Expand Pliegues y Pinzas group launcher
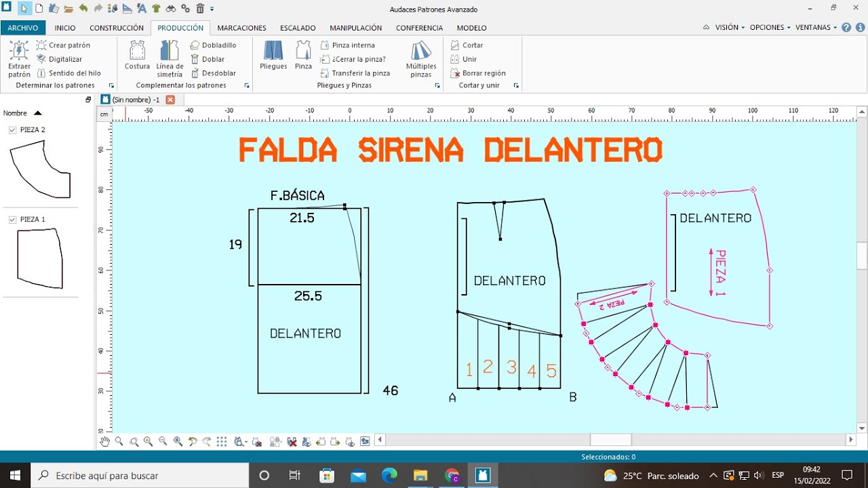 point(437,86)
